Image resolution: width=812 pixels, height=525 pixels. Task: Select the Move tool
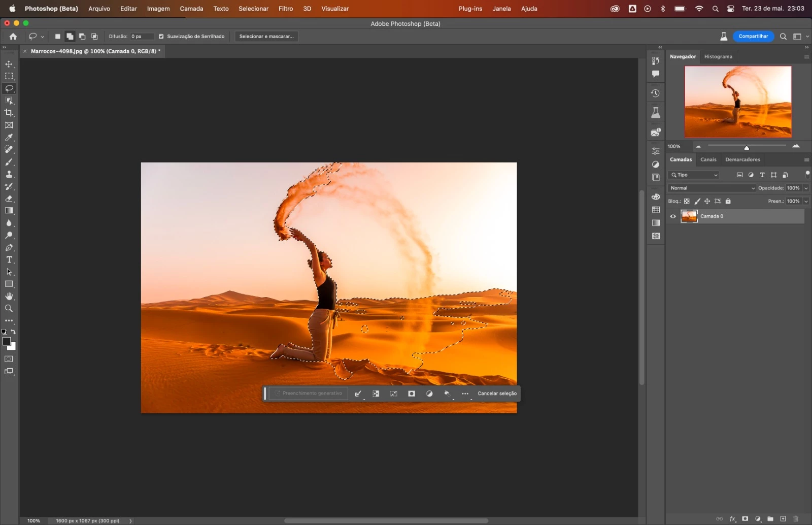point(9,64)
